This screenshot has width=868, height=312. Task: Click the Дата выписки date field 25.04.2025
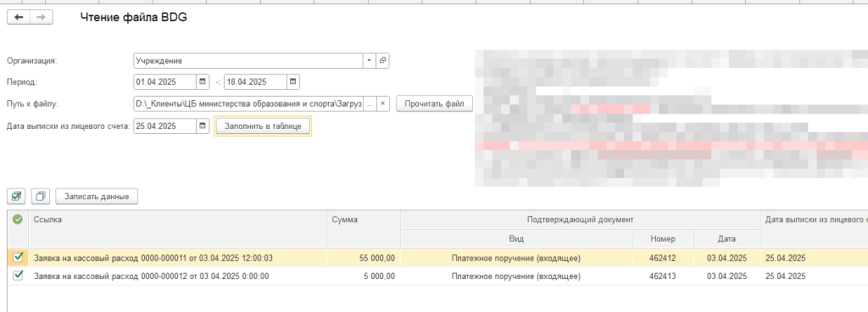pyautogui.click(x=164, y=126)
